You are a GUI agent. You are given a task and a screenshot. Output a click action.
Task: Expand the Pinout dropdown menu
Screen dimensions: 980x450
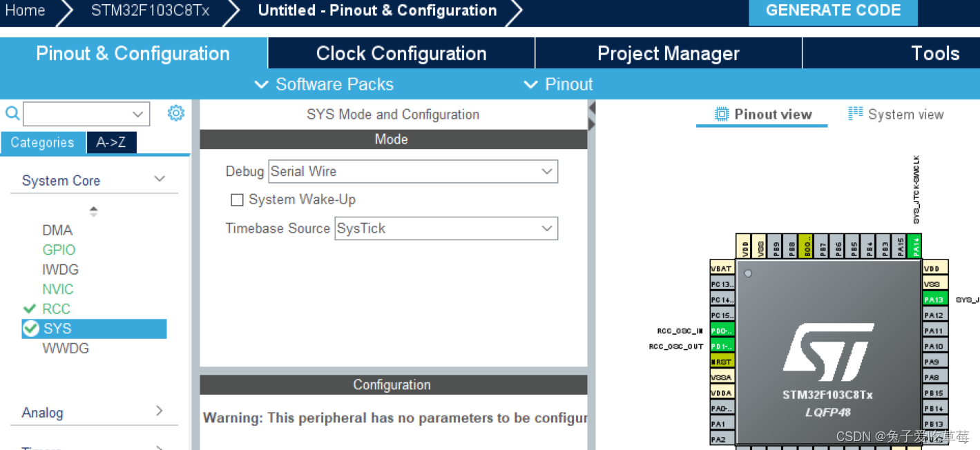(x=559, y=84)
